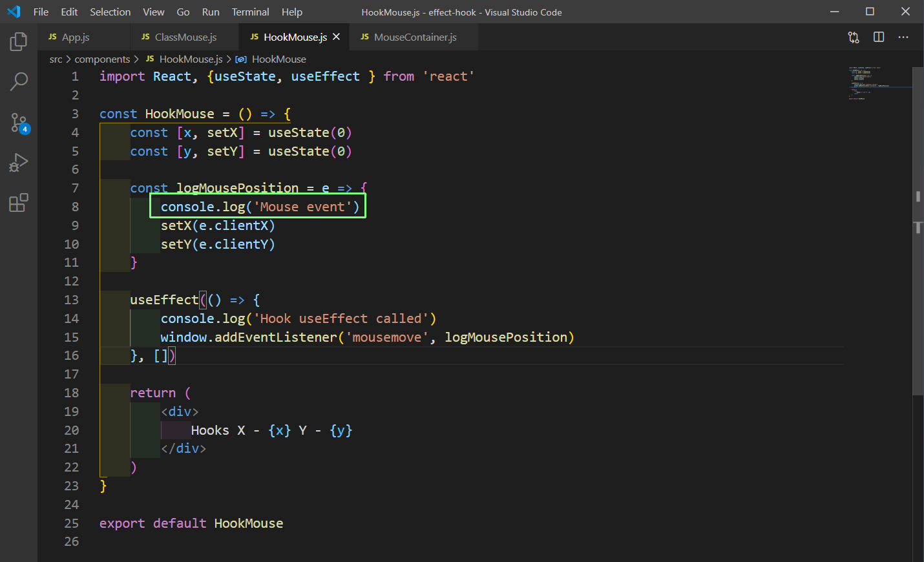Click line number 8 in gutter
The image size is (924, 562).
tap(75, 207)
